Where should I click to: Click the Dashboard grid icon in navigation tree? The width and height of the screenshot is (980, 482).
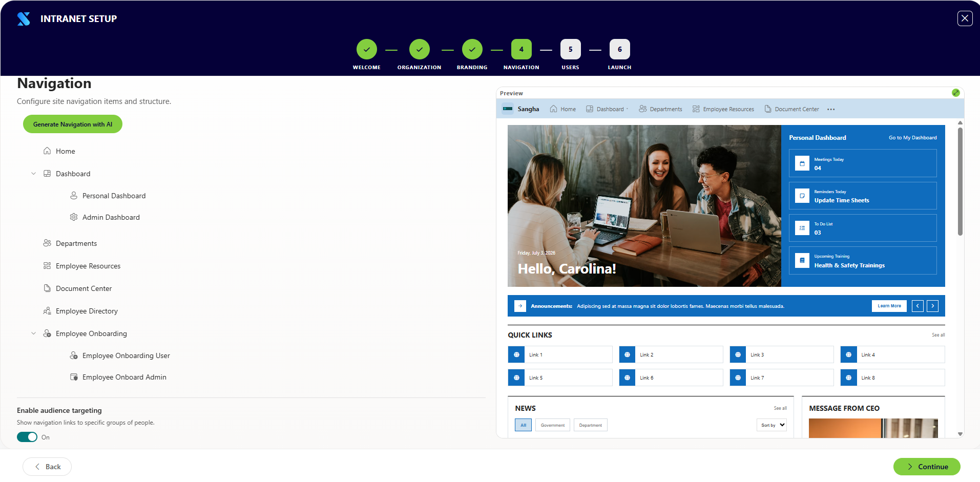pos(47,174)
